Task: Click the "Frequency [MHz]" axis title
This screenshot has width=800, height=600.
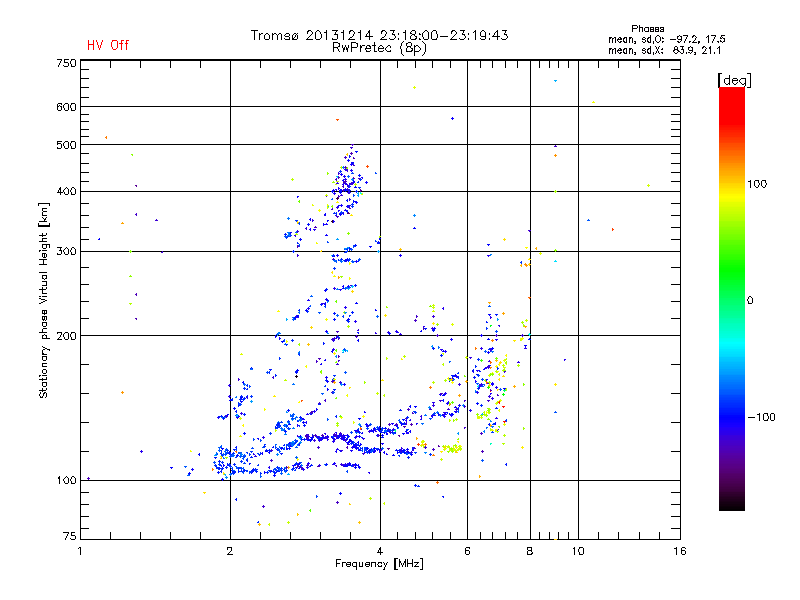Action: [379, 564]
